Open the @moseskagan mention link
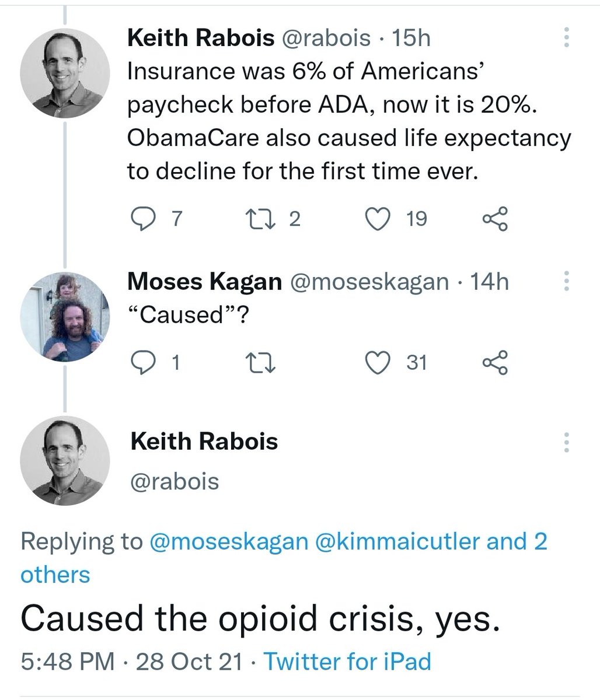This screenshot has width=600, height=700. pyautogui.click(x=229, y=542)
